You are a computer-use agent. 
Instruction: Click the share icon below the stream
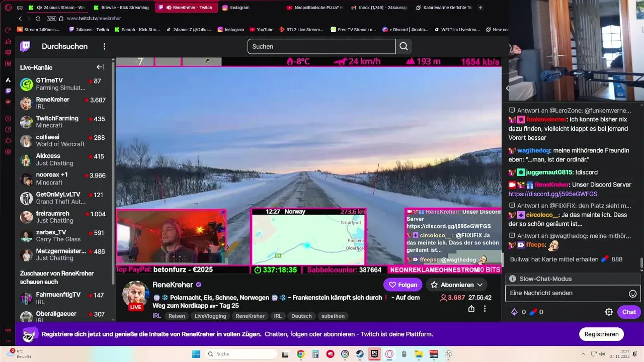tap(471, 309)
